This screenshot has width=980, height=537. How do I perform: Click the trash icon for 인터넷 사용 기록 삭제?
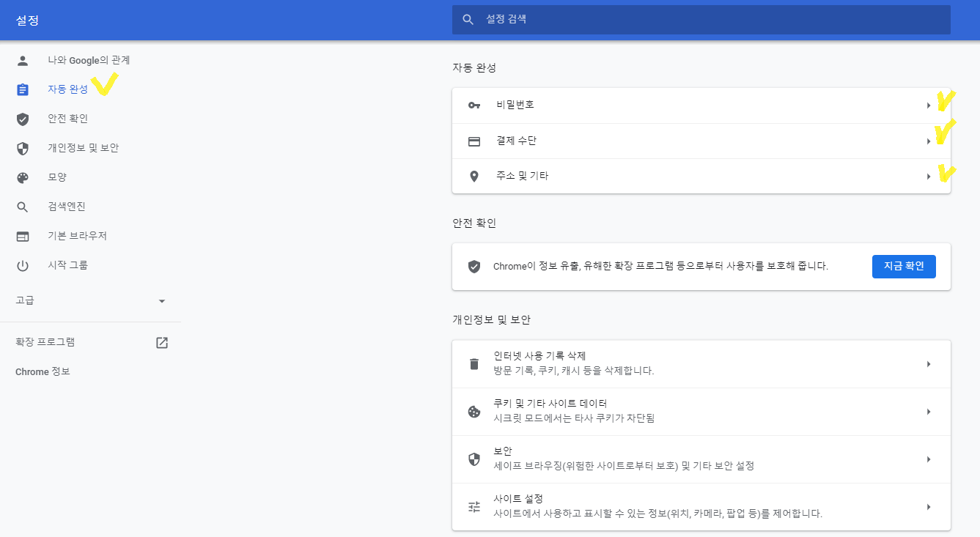coord(474,364)
